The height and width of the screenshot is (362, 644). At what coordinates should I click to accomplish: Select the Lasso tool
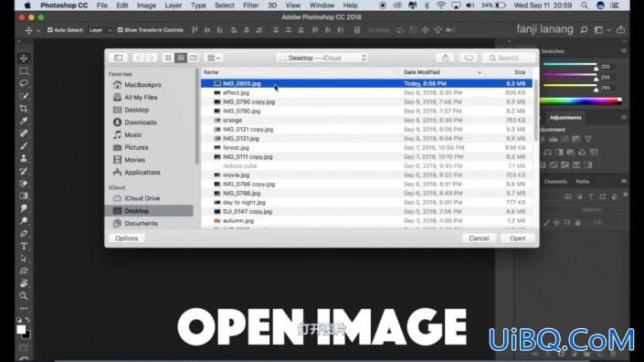pyautogui.click(x=24, y=83)
